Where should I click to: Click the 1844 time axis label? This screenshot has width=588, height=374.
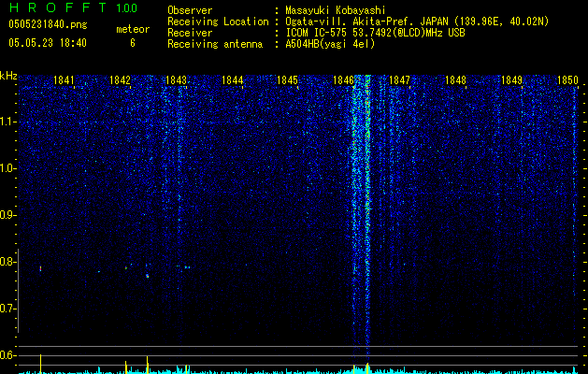232,80
